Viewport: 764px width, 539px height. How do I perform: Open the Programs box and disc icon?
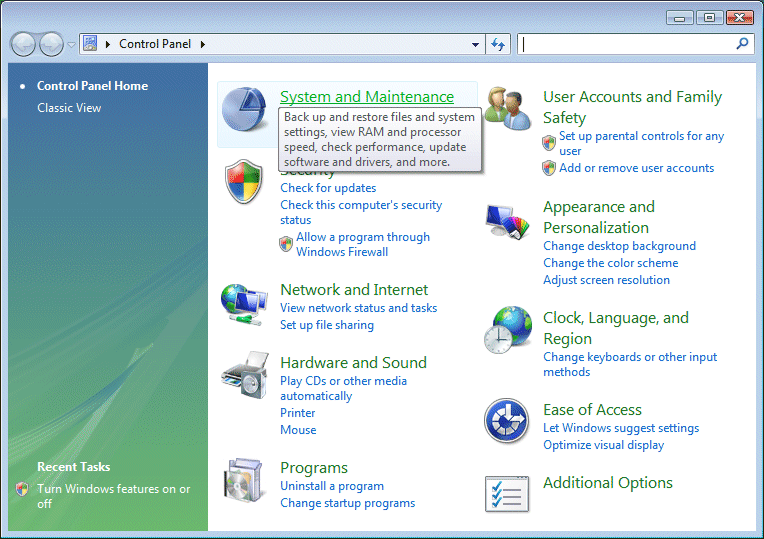point(245,481)
